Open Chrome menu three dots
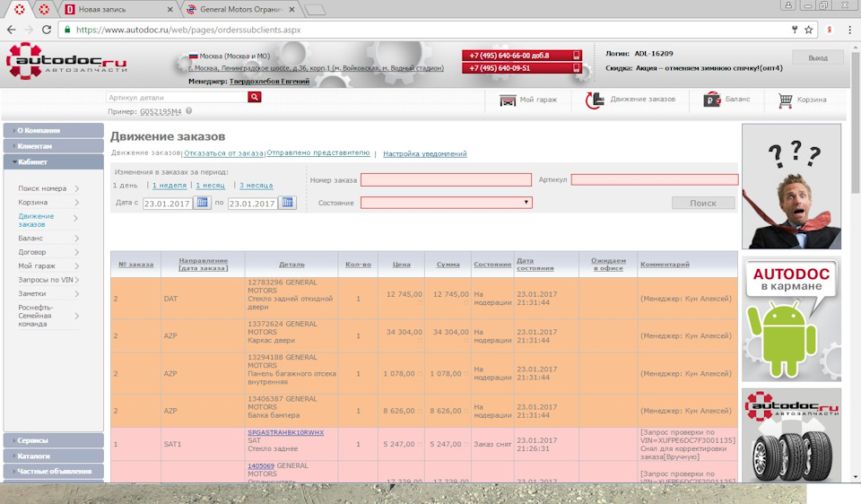861x504 pixels. [x=849, y=30]
